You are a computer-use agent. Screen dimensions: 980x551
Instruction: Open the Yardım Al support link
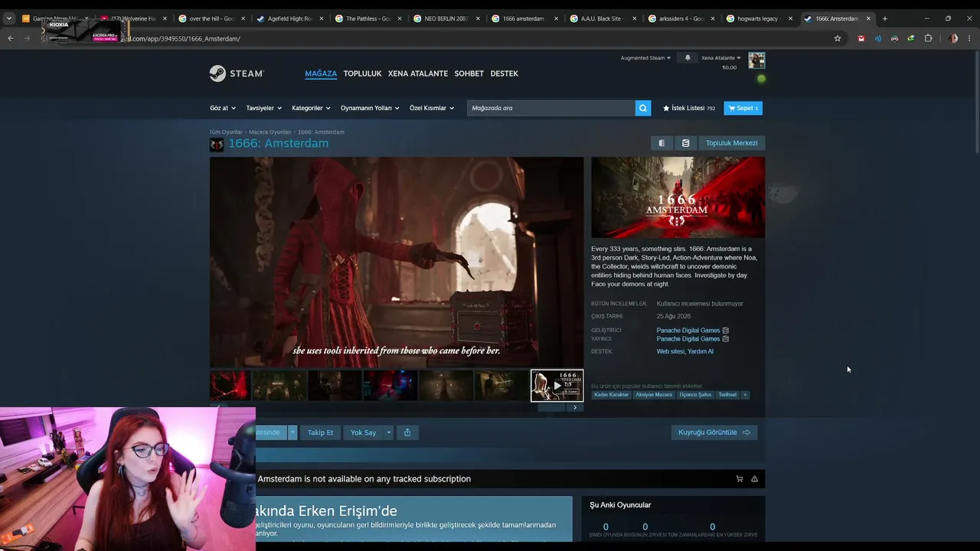701,352
